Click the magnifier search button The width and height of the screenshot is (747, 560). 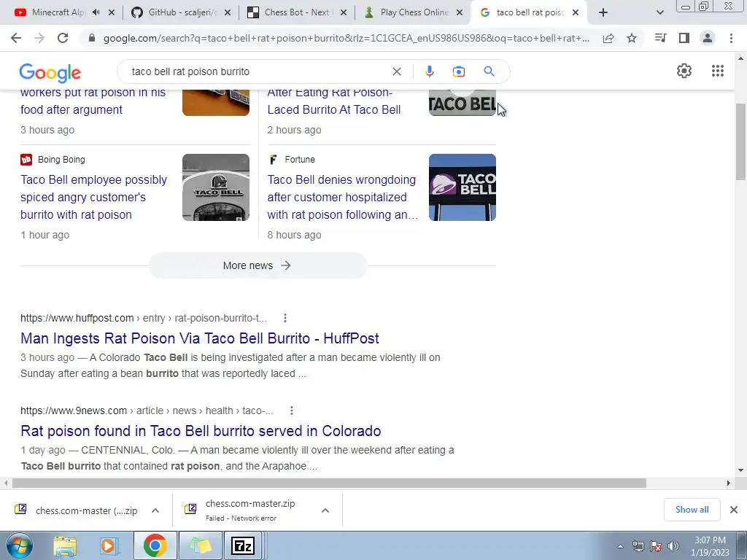[489, 71]
